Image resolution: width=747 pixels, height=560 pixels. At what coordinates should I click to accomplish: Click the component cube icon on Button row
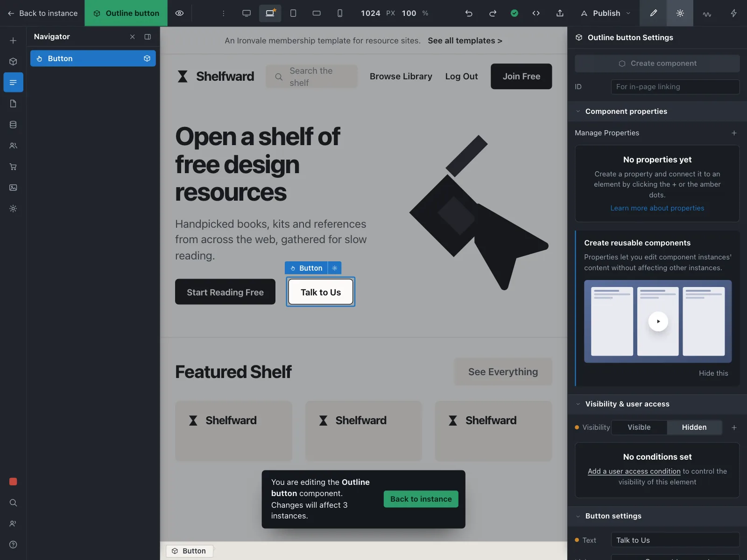pos(147,58)
